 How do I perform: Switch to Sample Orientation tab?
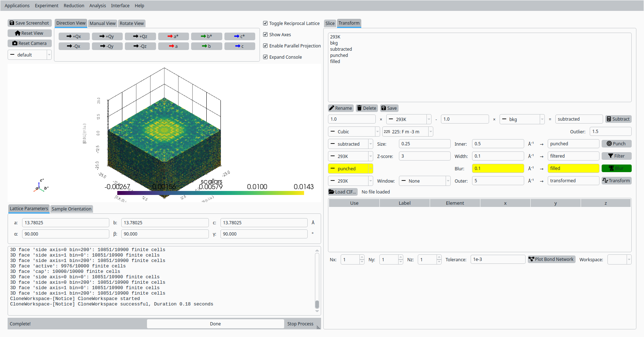(71, 209)
